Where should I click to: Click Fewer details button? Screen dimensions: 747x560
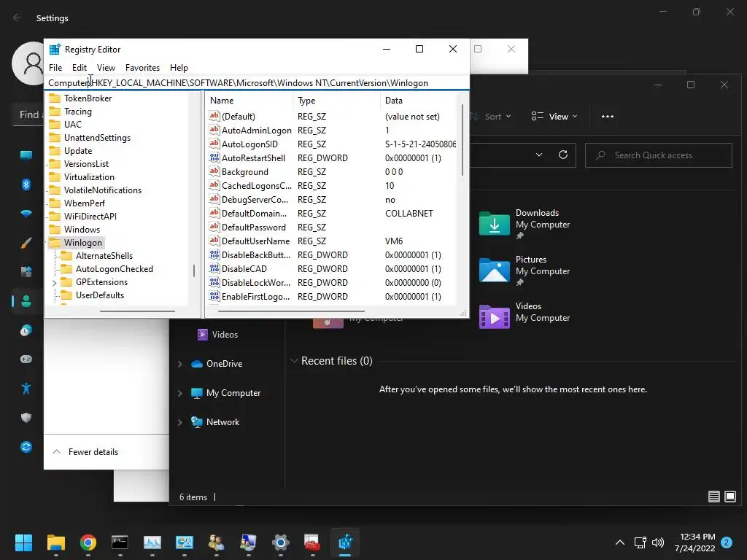[85, 452]
